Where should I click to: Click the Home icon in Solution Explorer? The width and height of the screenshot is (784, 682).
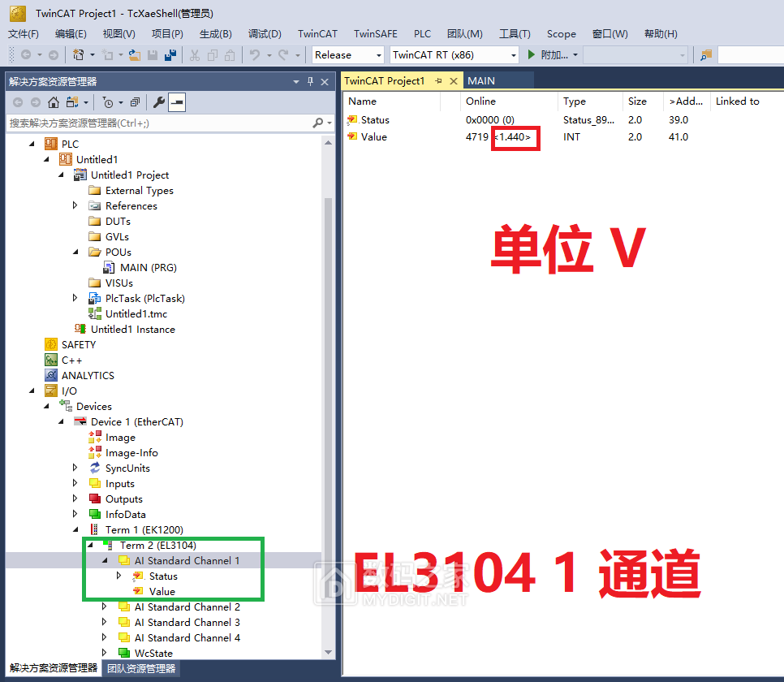click(54, 102)
